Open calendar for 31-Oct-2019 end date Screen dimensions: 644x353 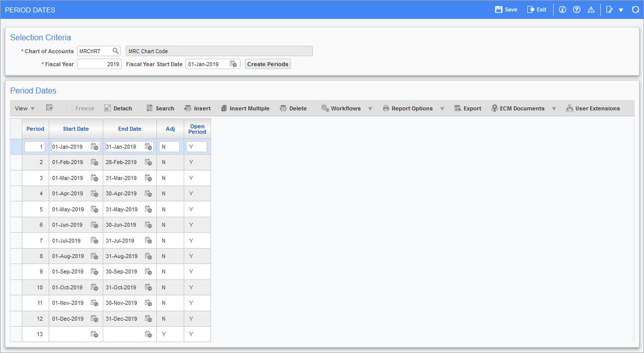(148, 287)
